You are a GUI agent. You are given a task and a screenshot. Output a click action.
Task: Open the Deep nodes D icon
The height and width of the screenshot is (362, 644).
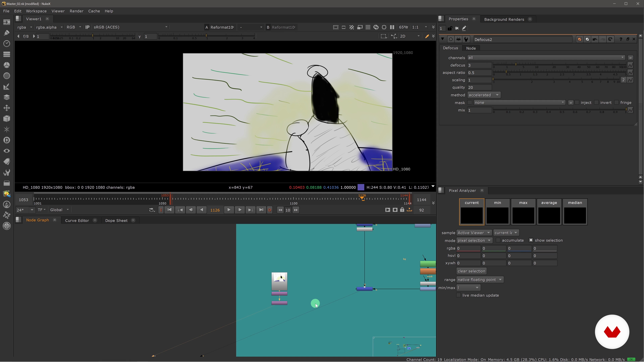click(x=7, y=140)
